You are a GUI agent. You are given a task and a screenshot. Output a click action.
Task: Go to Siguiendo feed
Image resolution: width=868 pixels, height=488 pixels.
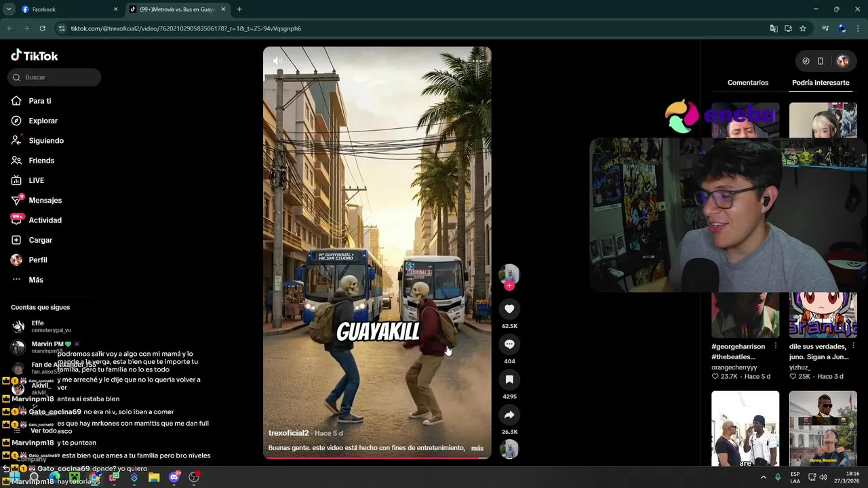tap(45, 140)
